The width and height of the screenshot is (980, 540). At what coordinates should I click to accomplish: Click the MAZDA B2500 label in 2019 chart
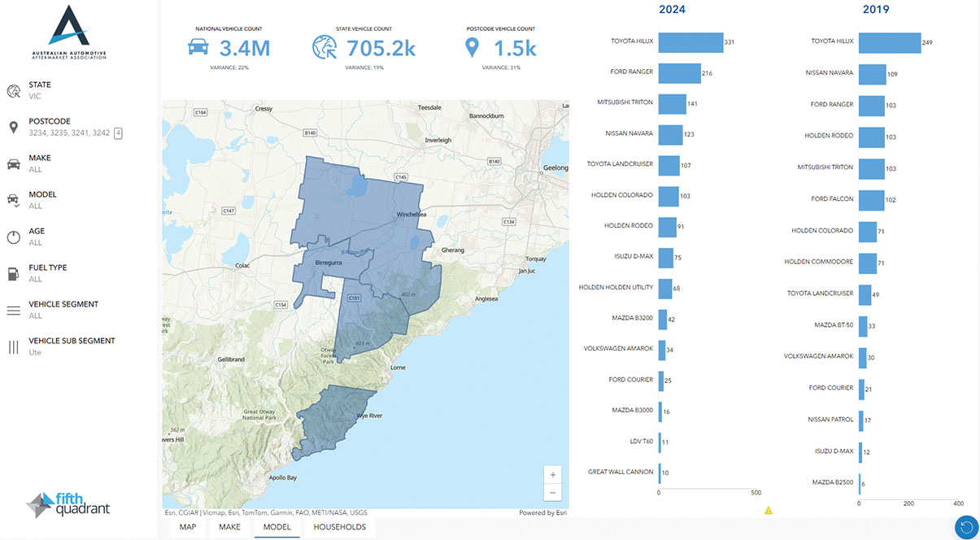[832, 483]
